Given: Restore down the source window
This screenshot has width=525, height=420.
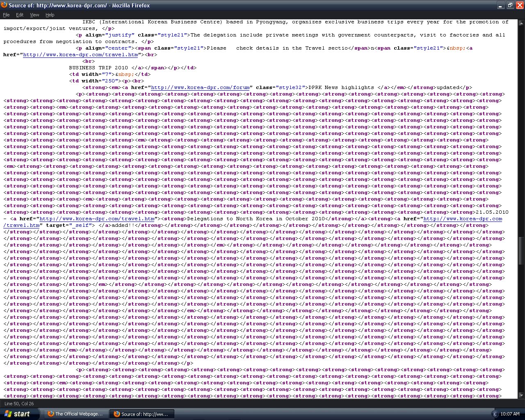Looking at the screenshot, I should coord(510,5).
